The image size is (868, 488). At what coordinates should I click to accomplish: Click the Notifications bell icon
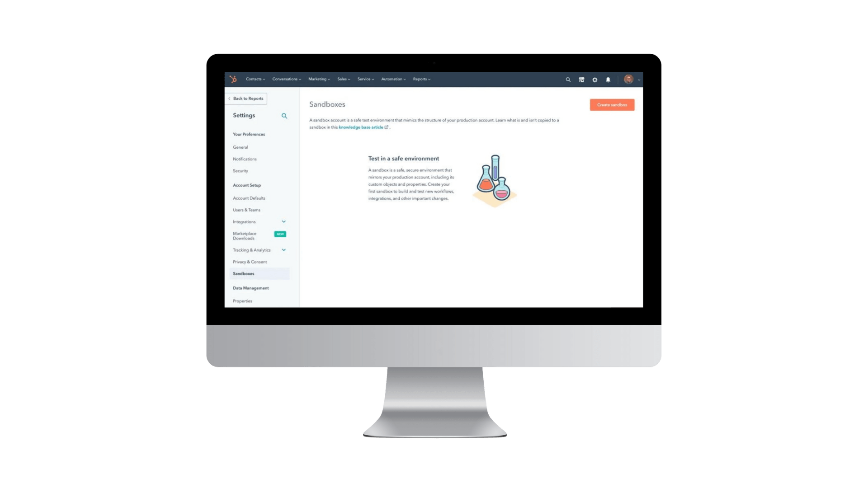[x=608, y=79]
